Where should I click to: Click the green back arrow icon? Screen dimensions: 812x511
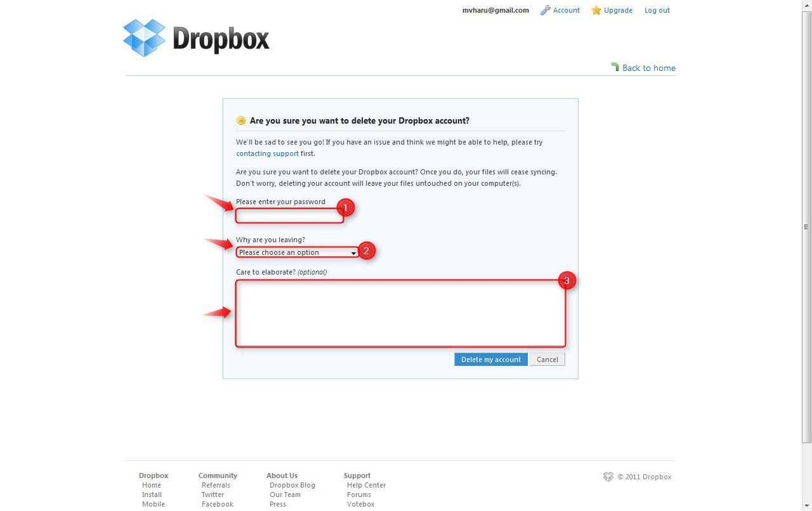[615, 67]
